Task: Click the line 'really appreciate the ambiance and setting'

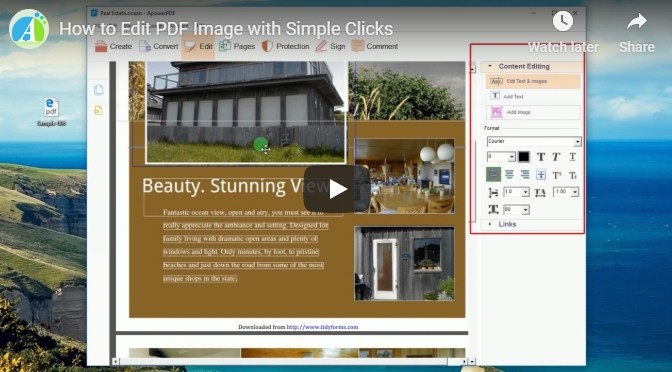Action: (x=246, y=225)
